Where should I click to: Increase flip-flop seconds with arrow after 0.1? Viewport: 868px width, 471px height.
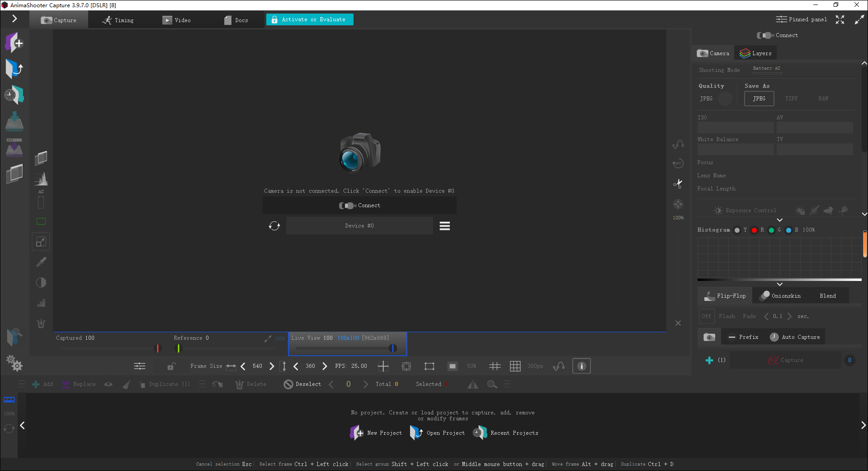click(x=789, y=316)
